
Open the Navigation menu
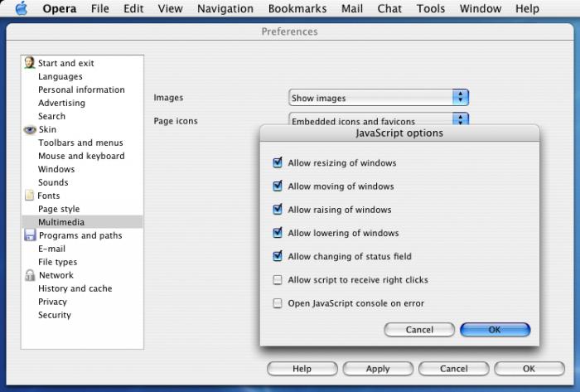(x=225, y=8)
